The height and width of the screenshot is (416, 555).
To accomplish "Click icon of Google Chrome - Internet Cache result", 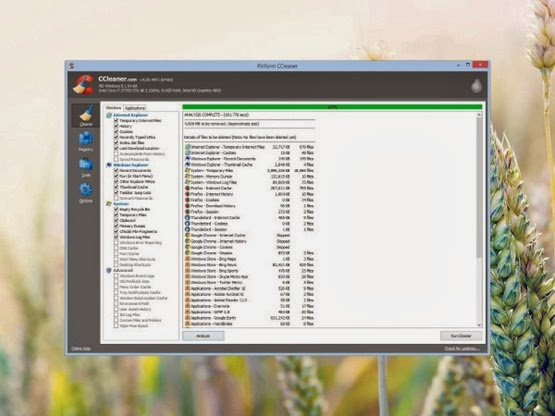I will [188, 235].
